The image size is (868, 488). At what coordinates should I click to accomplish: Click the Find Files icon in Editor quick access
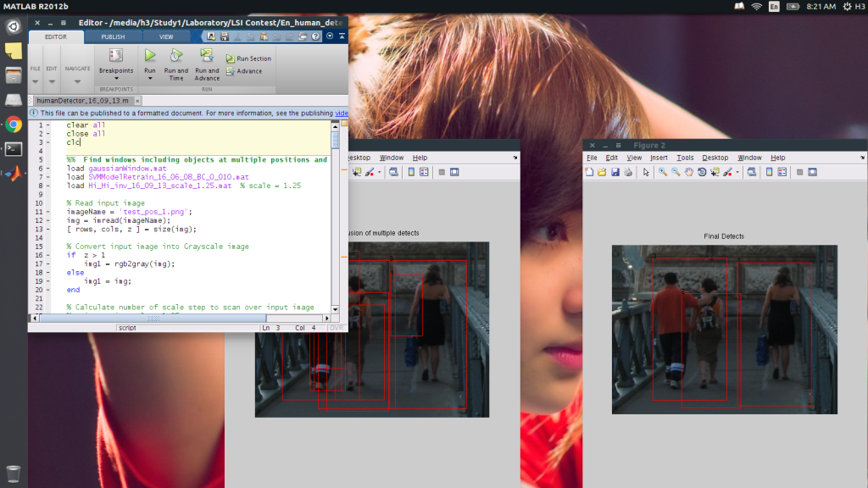coord(211,36)
